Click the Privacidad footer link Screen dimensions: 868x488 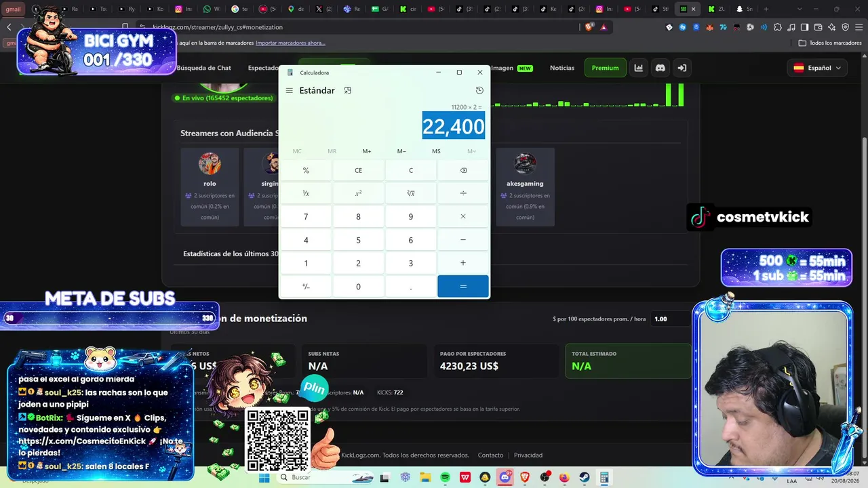pos(528,455)
